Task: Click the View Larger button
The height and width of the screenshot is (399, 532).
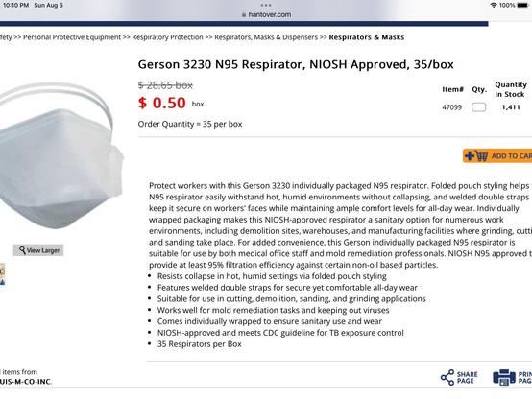Action: [x=38, y=250]
